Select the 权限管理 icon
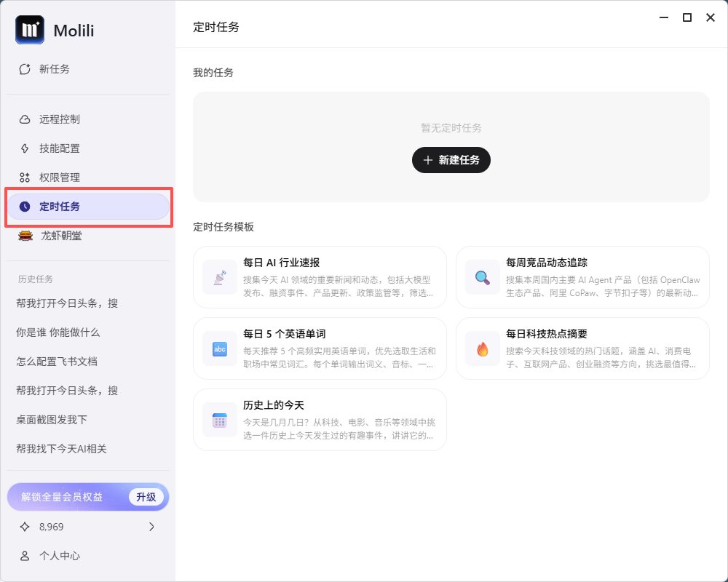Screen dimensions: 728x582 [24, 177]
